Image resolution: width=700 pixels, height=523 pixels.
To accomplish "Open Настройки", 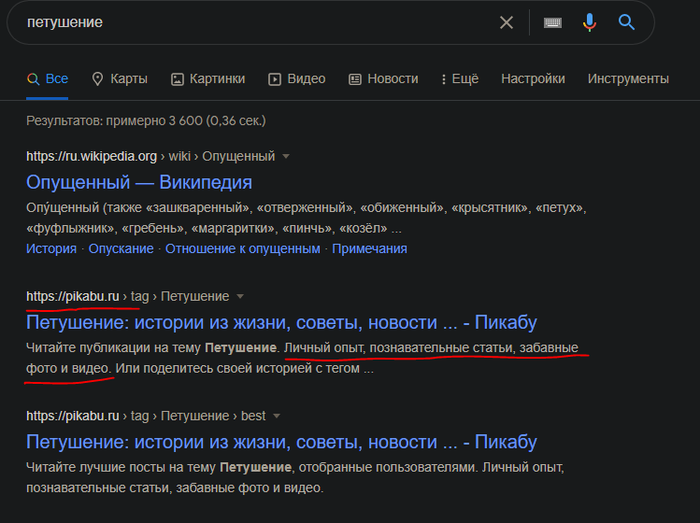I will 533,79.
